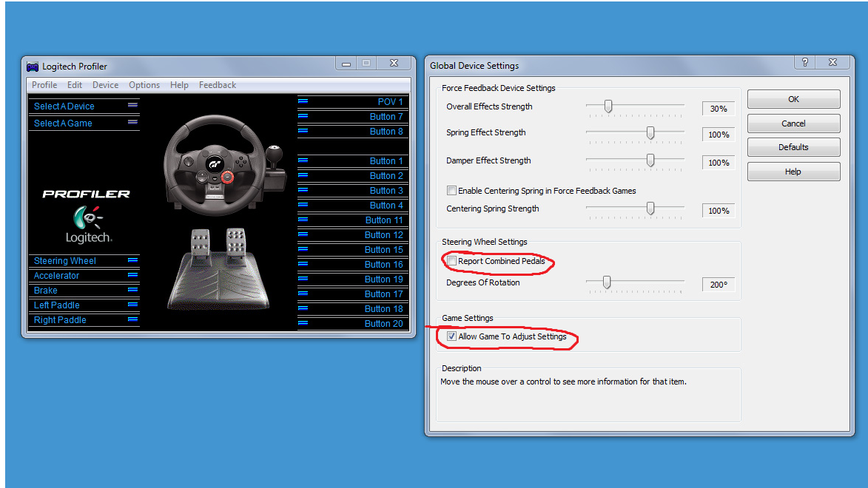Click the red highlighted wheel button
This screenshot has width=868, height=488.
pyautogui.click(x=227, y=177)
